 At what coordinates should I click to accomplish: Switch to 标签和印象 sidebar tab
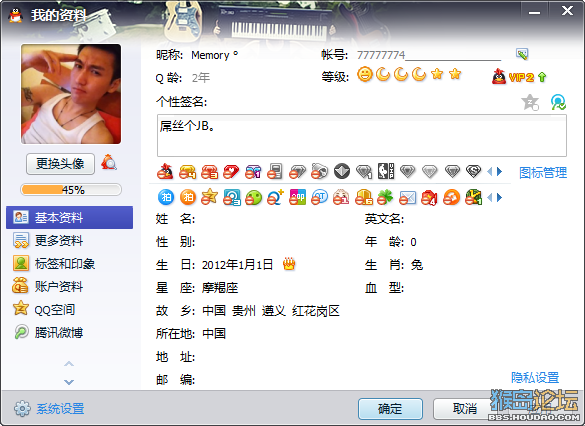click(x=69, y=264)
